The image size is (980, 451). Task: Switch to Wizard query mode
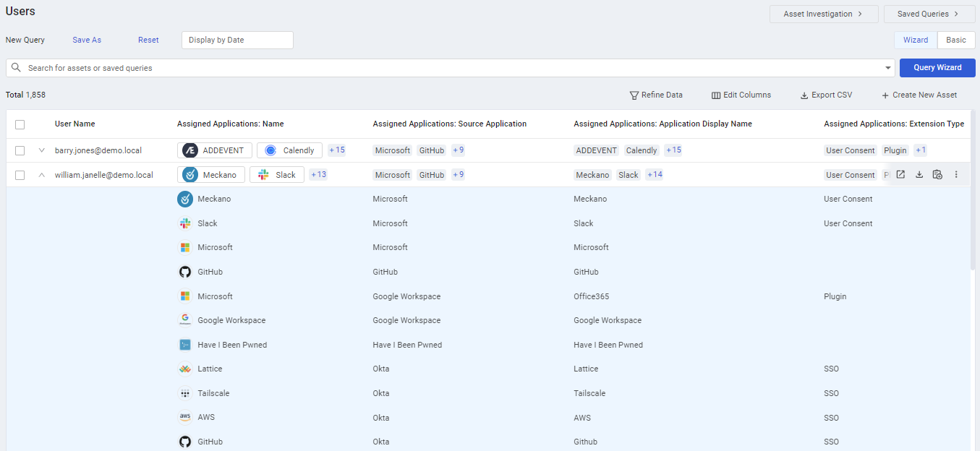[x=916, y=40]
